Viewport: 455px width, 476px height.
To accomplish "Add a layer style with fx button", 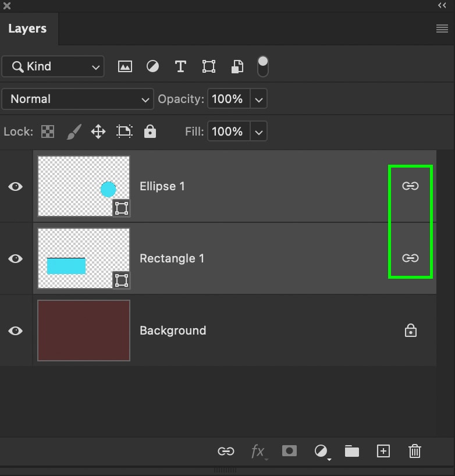I will [x=258, y=452].
